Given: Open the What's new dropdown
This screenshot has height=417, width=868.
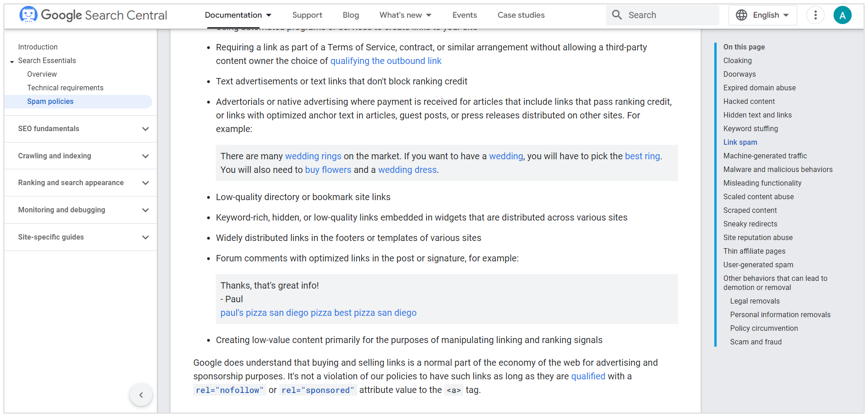Looking at the screenshot, I should point(405,15).
